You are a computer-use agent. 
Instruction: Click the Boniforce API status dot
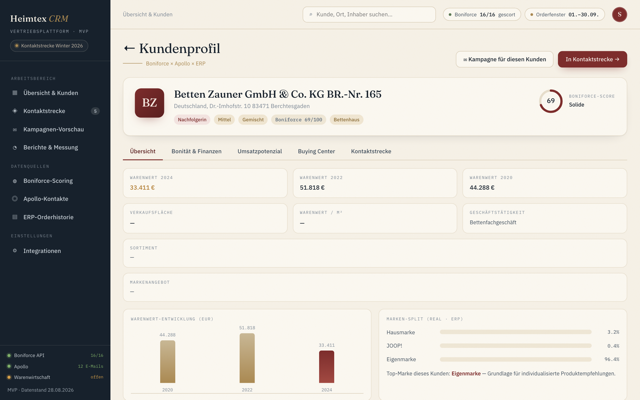pyautogui.click(x=9, y=356)
